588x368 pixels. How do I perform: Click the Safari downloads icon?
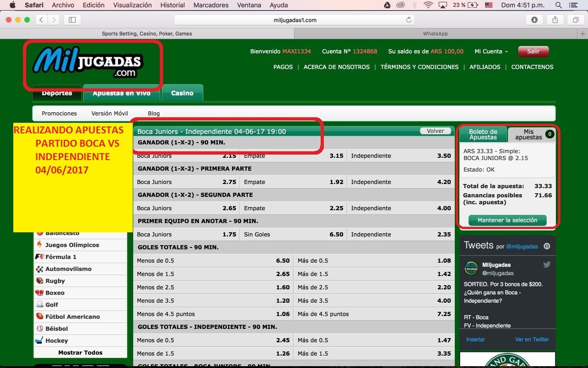click(x=534, y=20)
